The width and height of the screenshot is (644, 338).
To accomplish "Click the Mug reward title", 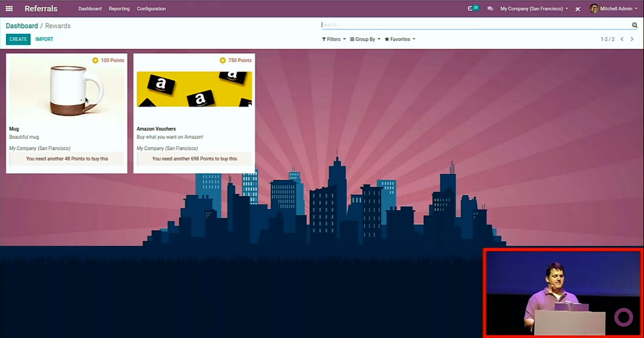I will tap(14, 129).
